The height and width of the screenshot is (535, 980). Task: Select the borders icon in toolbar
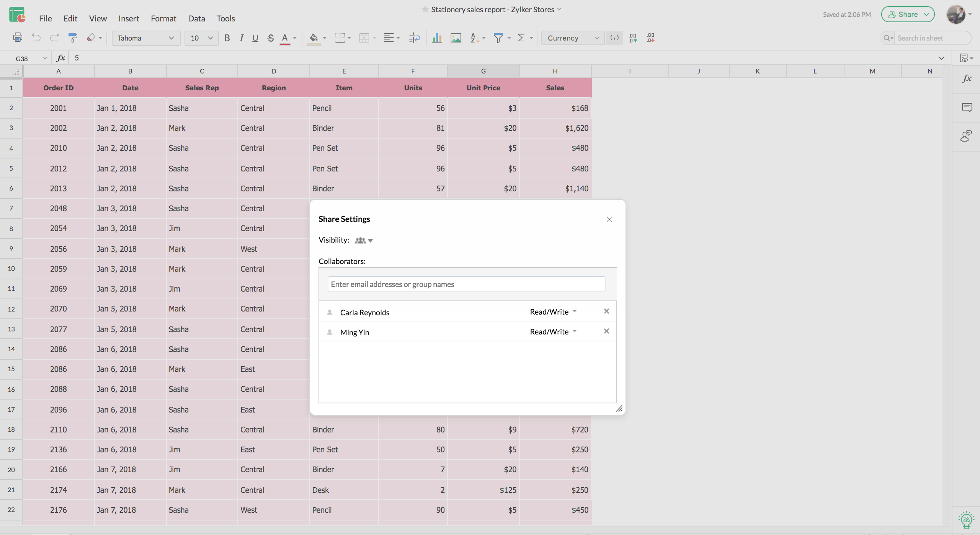pyautogui.click(x=340, y=38)
